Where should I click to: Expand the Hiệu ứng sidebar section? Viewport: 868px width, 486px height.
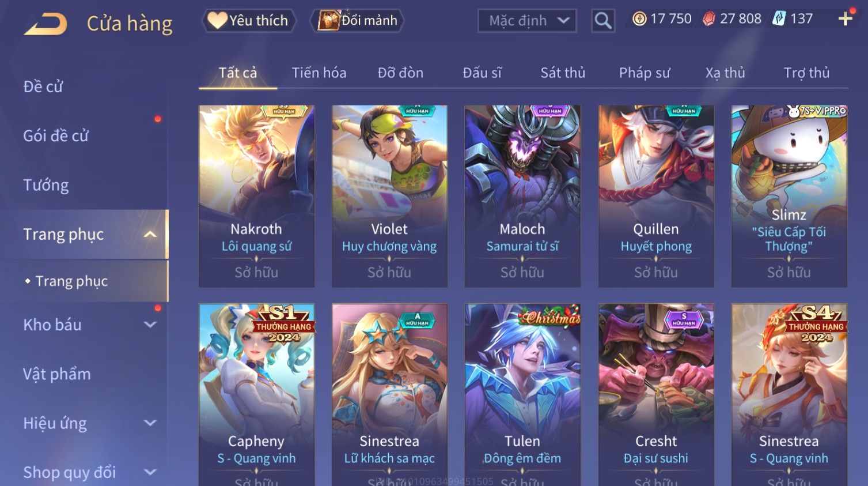click(150, 423)
